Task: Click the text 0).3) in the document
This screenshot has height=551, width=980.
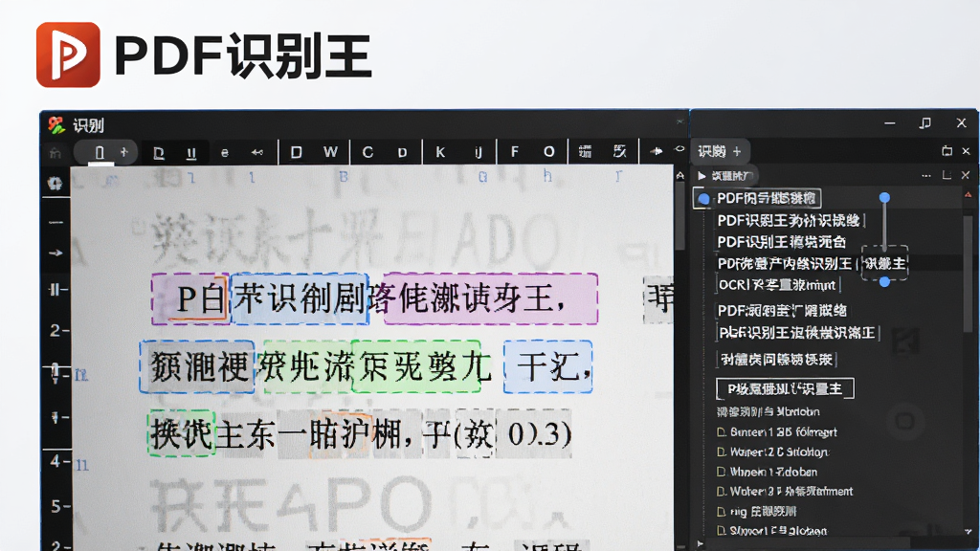Action: [540, 434]
